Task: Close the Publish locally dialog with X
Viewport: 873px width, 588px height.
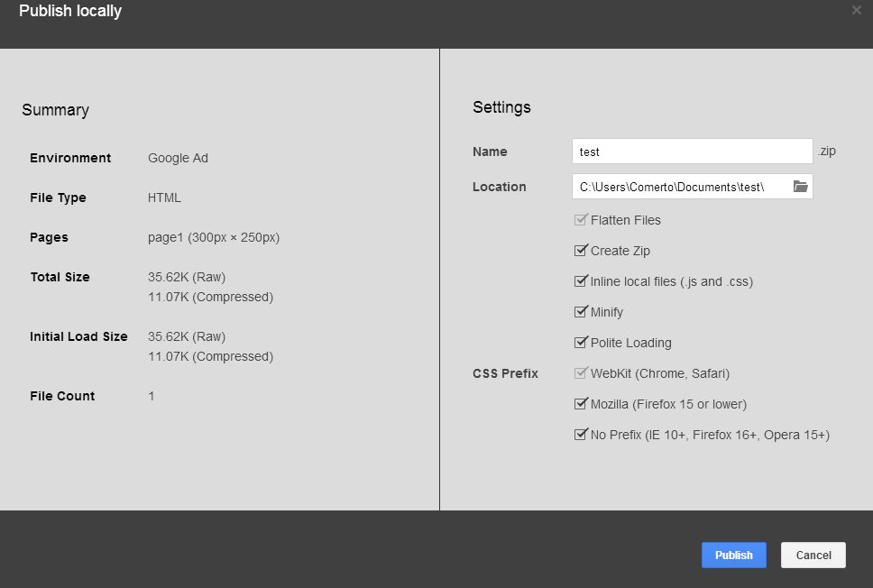Action: pyautogui.click(x=856, y=10)
